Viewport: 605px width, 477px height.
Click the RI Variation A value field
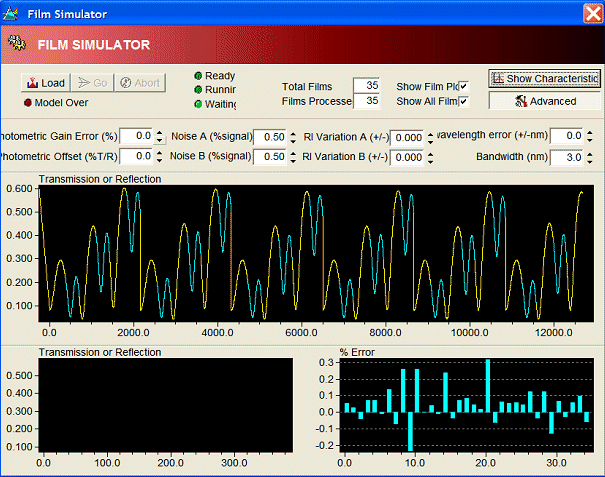[407, 138]
